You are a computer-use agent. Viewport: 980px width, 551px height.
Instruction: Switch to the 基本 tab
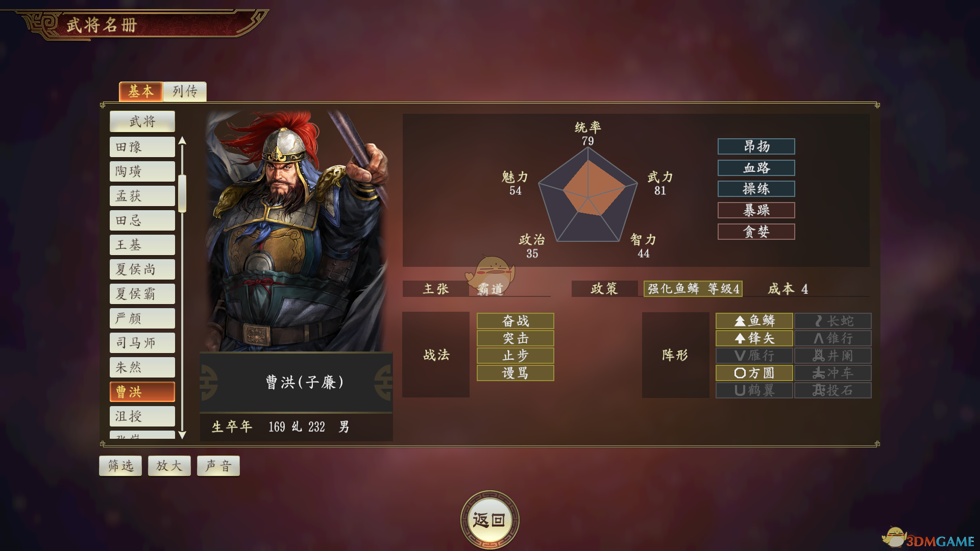coord(141,91)
